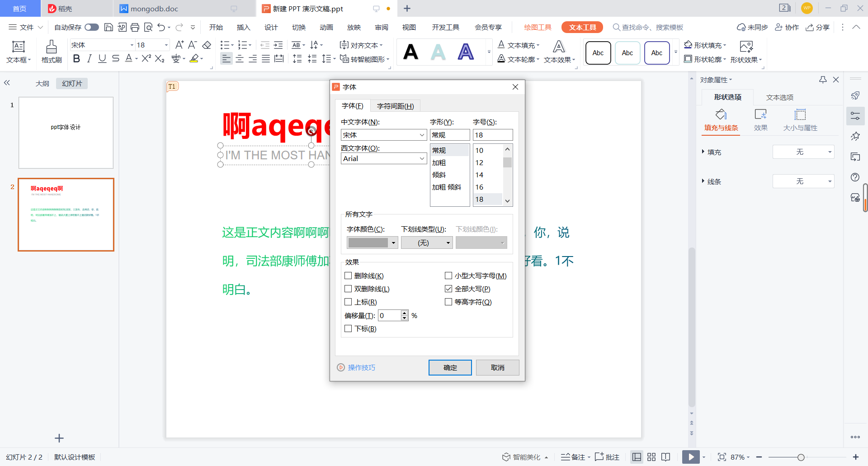Expand 填充 section arrow

coord(703,152)
